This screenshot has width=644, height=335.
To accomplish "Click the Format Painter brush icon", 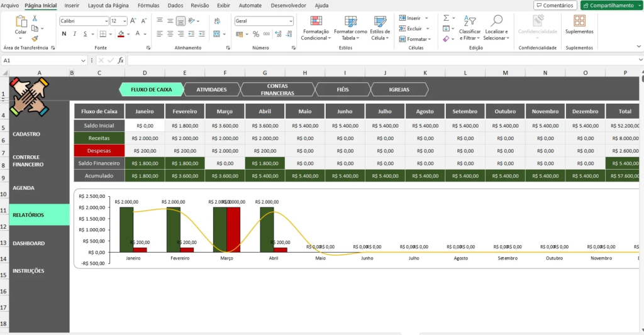I will tap(35, 38).
